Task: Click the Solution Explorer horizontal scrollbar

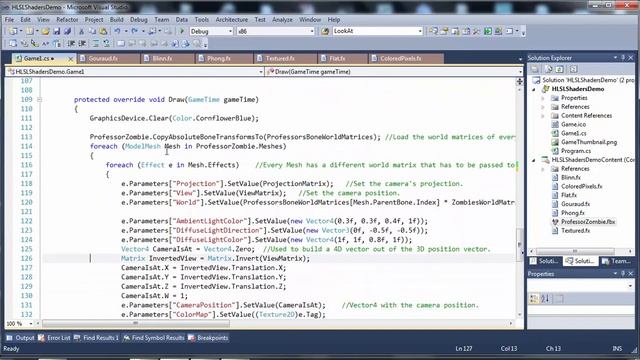Action: click(575, 251)
